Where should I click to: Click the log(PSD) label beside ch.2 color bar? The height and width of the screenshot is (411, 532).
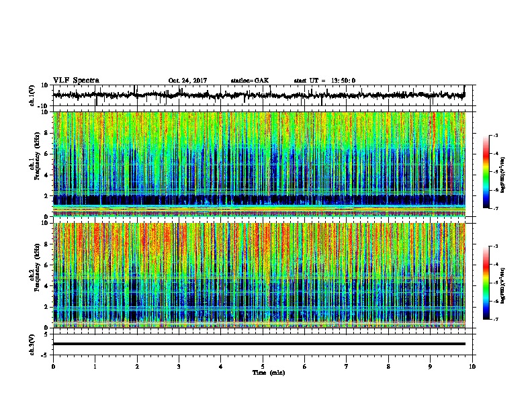(x=503, y=285)
